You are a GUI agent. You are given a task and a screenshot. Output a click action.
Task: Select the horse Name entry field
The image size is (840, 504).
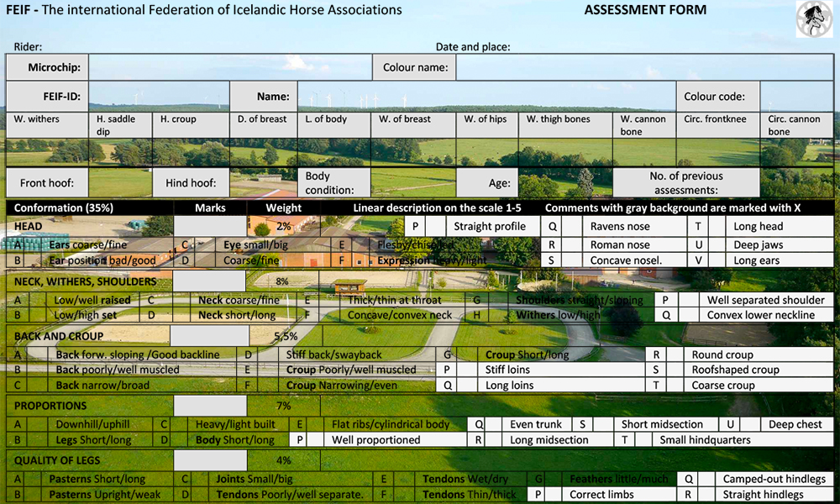click(x=487, y=97)
